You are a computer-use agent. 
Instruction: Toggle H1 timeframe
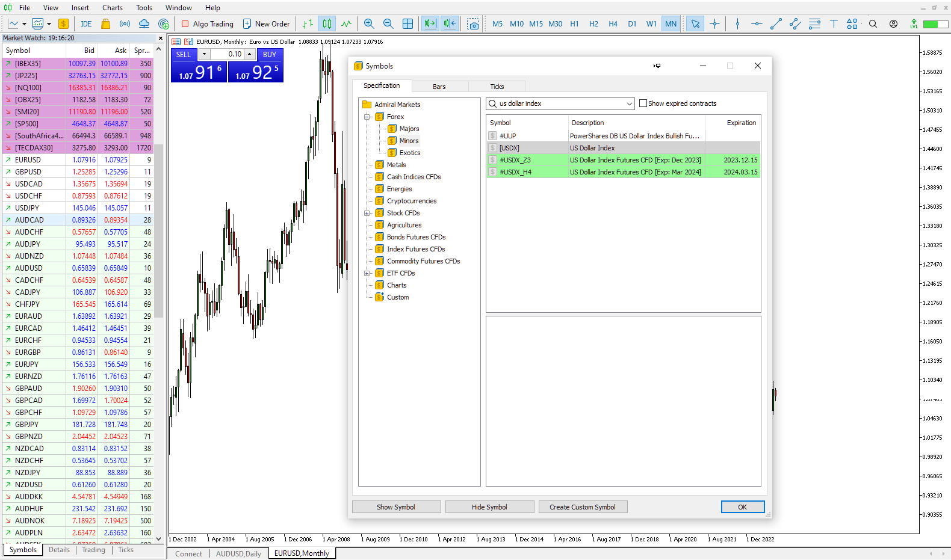click(x=574, y=24)
